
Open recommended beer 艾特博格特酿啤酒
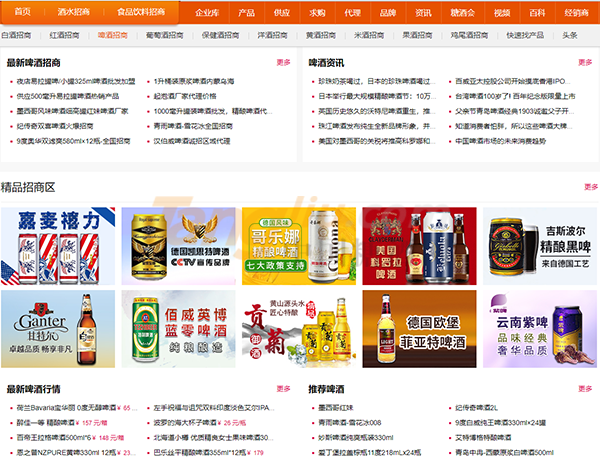coord(483,438)
